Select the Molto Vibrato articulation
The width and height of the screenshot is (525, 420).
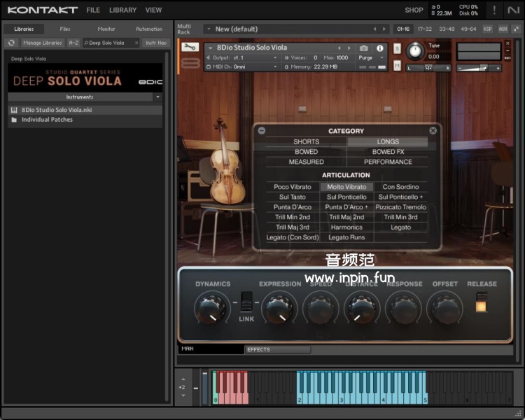pyautogui.click(x=346, y=187)
